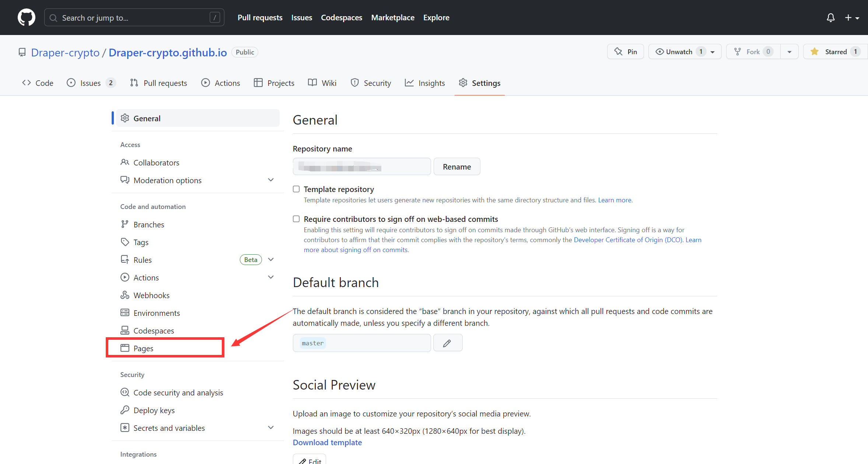Open the notifications bell
This screenshot has height=464, width=868.
830,17
